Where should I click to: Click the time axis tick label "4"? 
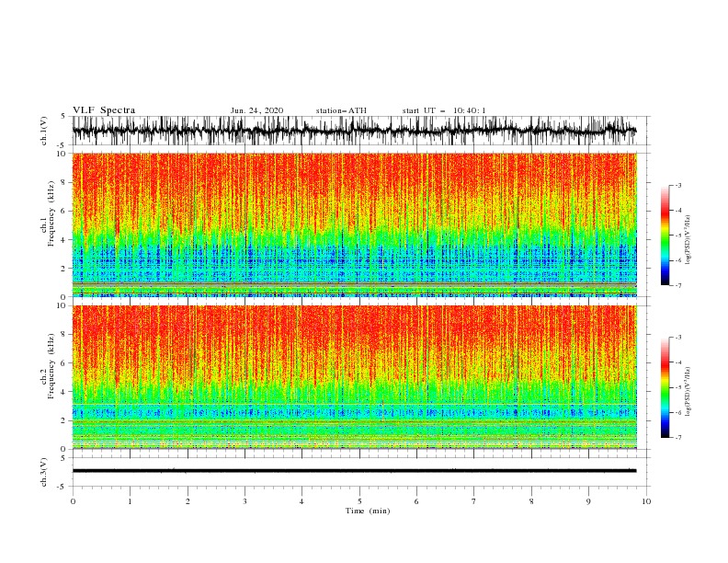(301, 501)
